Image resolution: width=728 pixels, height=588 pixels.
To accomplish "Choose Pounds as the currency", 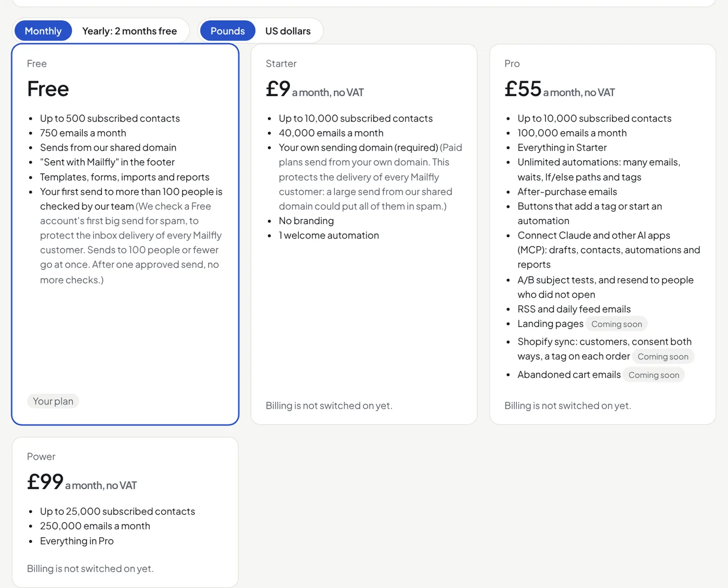I will click(x=228, y=31).
